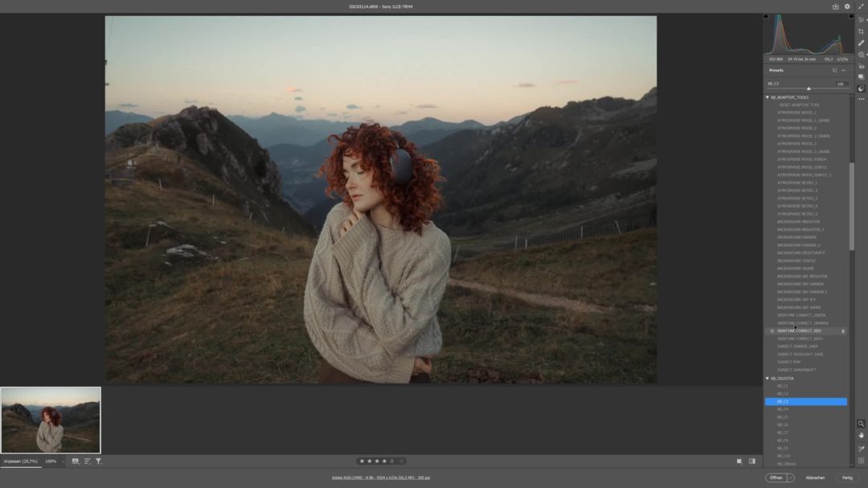
Task: Adjust the preset amount slider for KB_C3
Action: 808,88
